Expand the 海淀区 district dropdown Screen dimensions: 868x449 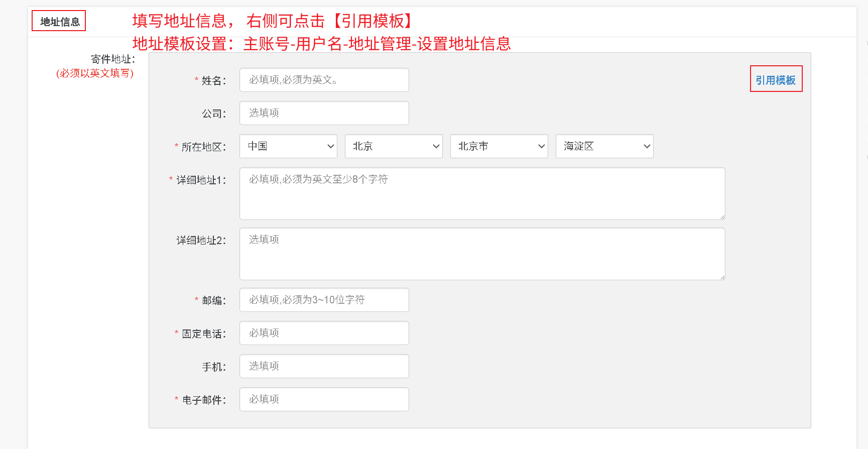(604, 146)
